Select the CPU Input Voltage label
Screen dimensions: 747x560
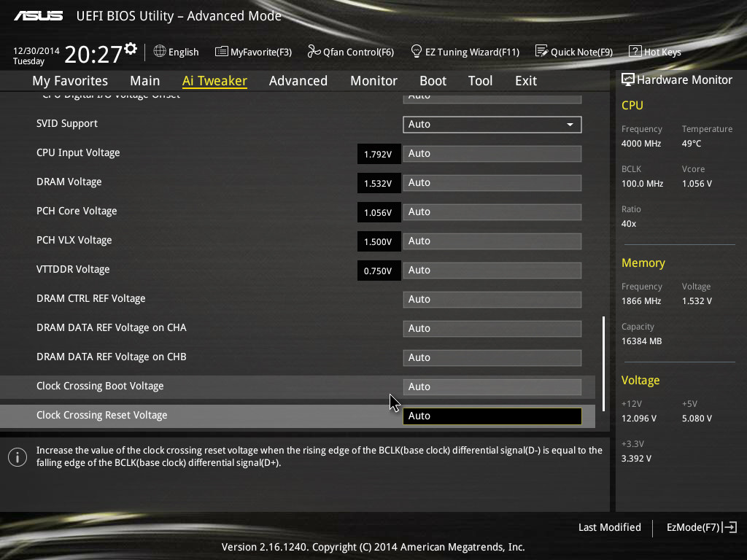[78, 152]
